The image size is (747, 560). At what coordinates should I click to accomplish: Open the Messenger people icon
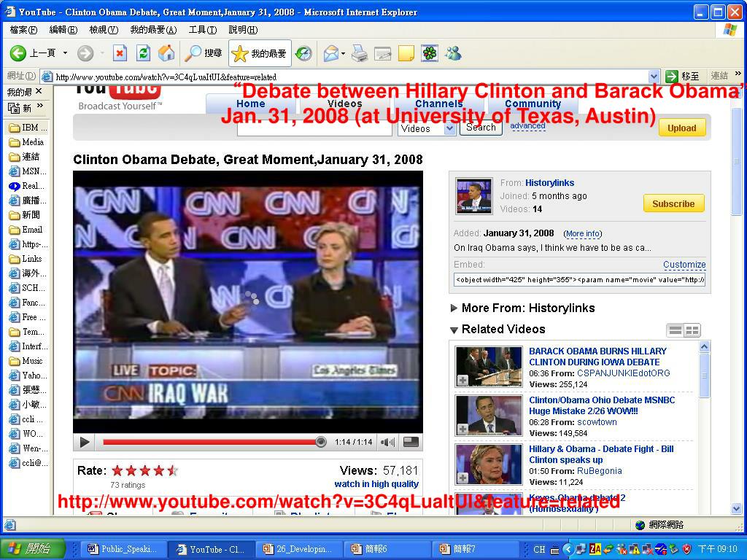click(453, 53)
